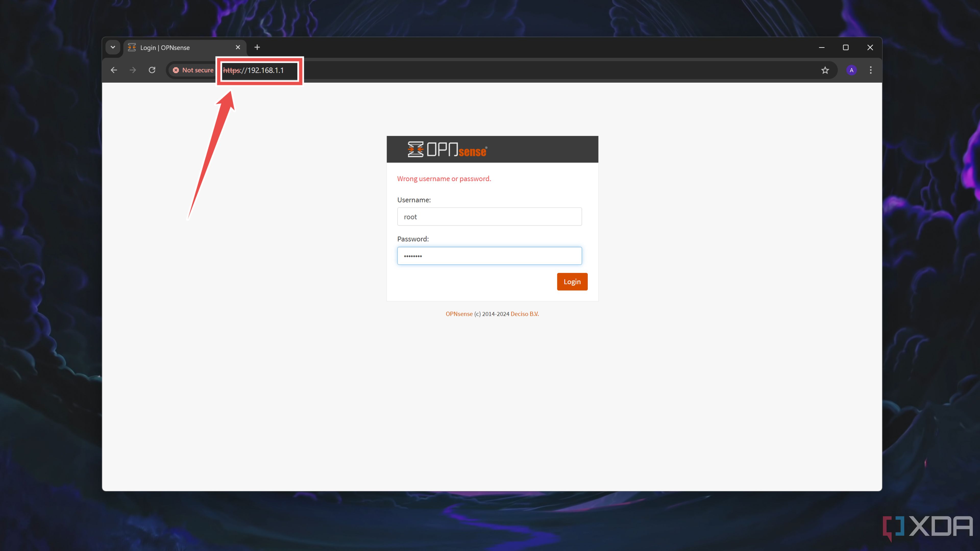Click the address bar URL 192.168.1.1
Screen dimensions: 980x551
(x=254, y=70)
